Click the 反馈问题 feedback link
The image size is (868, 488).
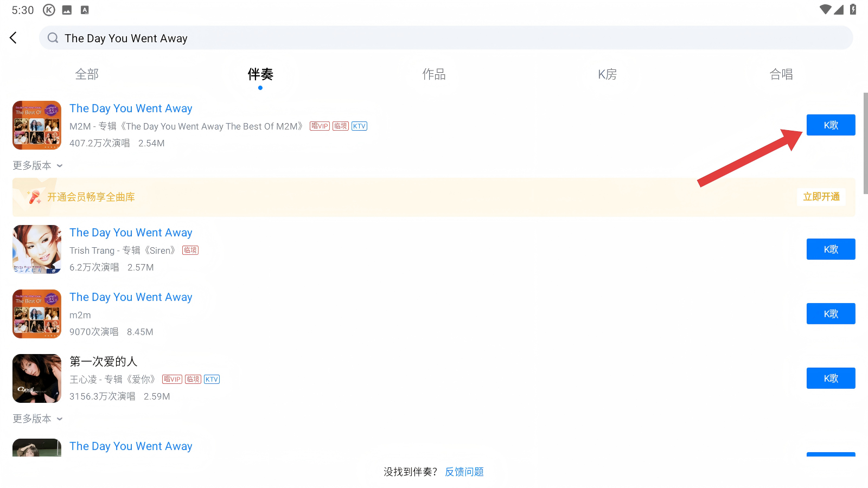click(x=464, y=472)
